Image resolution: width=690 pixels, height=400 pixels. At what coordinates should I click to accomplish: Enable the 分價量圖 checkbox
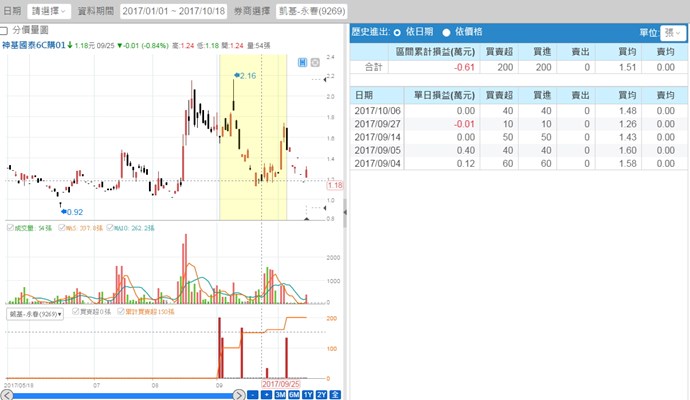[5, 31]
